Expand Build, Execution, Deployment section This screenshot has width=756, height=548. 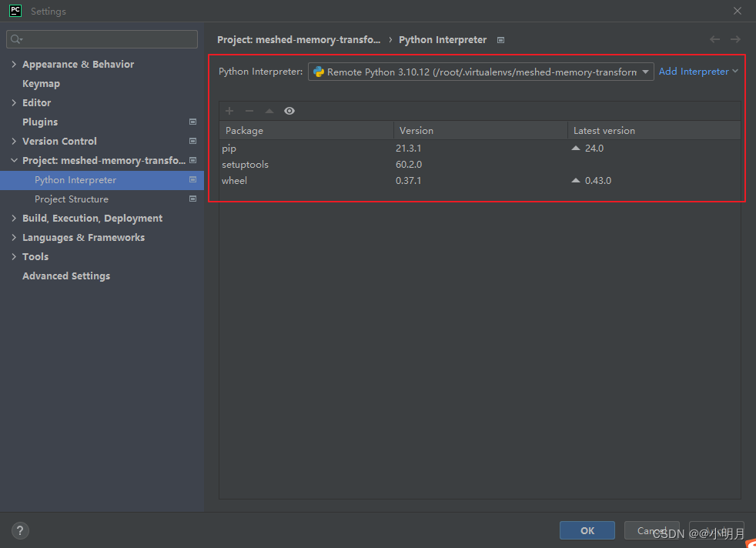(x=14, y=219)
